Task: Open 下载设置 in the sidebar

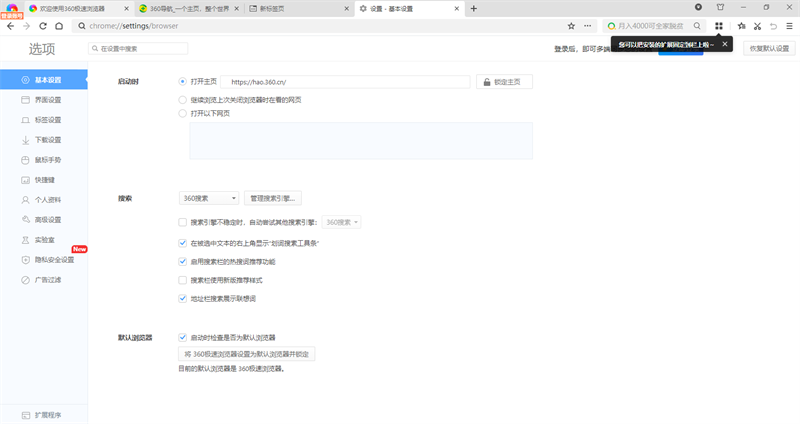Action: coord(48,140)
